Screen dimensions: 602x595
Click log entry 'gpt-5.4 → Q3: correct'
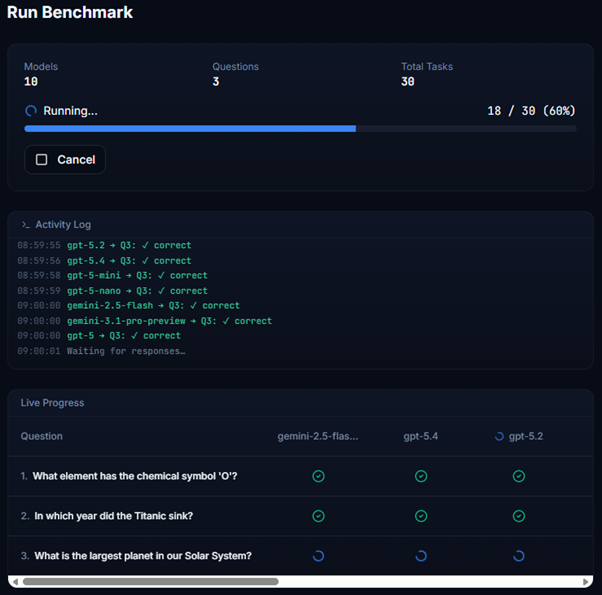[x=129, y=261]
